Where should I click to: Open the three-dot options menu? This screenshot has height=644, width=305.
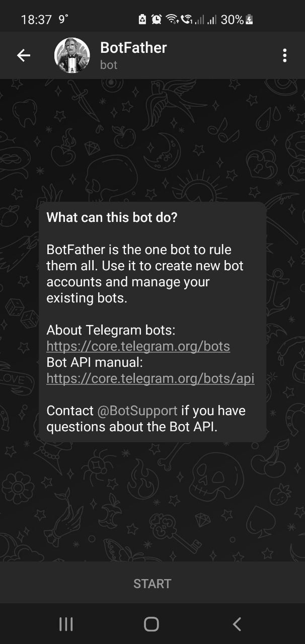(285, 55)
